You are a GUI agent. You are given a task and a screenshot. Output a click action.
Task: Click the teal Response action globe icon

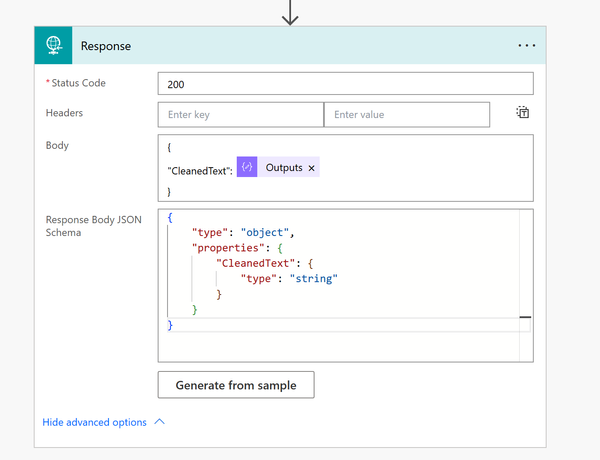[53, 46]
